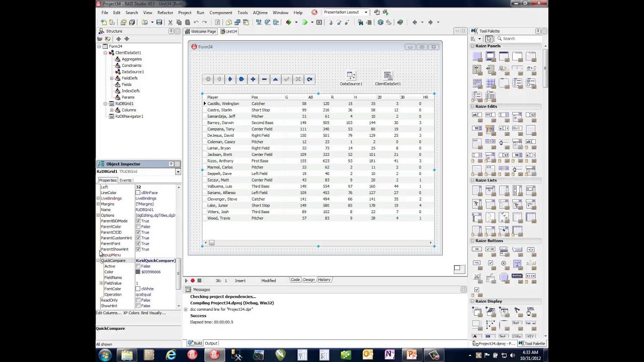
Task: Switch to the Welcome Page tab
Action: click(x=200, y=31)
